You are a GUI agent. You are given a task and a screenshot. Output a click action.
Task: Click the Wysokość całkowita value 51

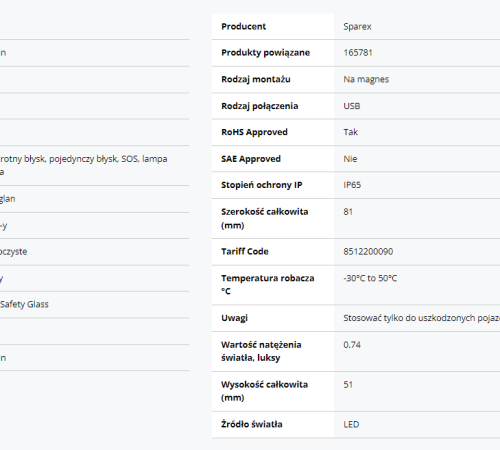348,385
